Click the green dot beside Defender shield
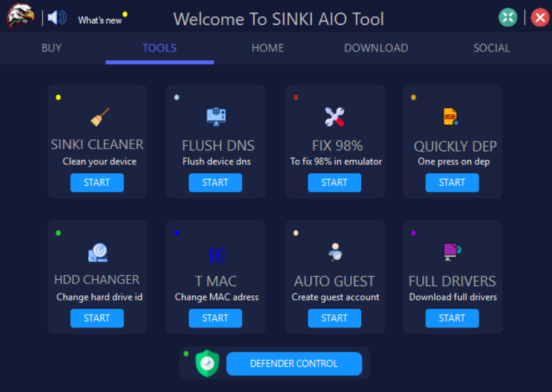Image resolution: width=552 pixels, height=392 pixels. point(186,354)
